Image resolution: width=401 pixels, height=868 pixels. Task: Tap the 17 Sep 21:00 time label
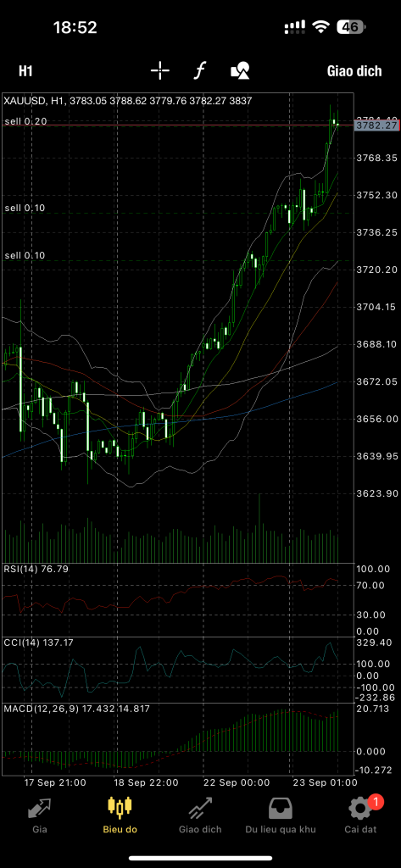(53, 782)
